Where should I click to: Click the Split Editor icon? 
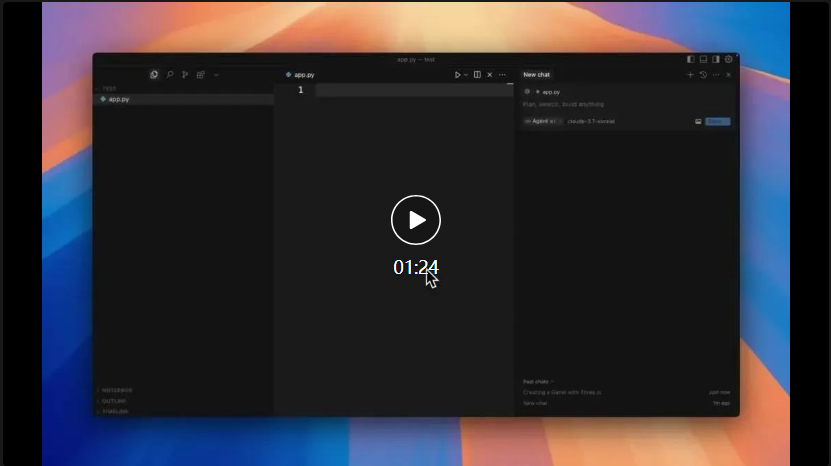click(x=477, y=75)
